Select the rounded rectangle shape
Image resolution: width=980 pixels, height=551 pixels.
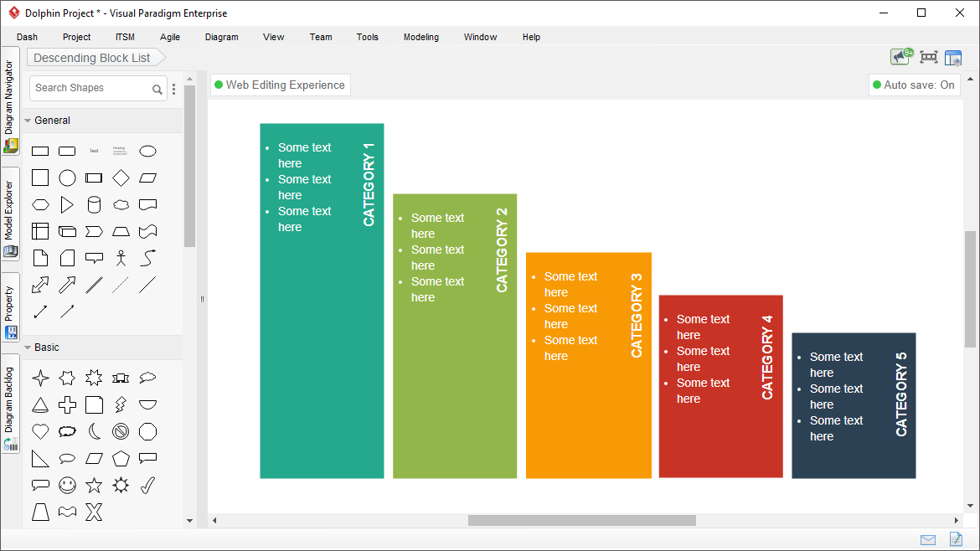(67, 152)
